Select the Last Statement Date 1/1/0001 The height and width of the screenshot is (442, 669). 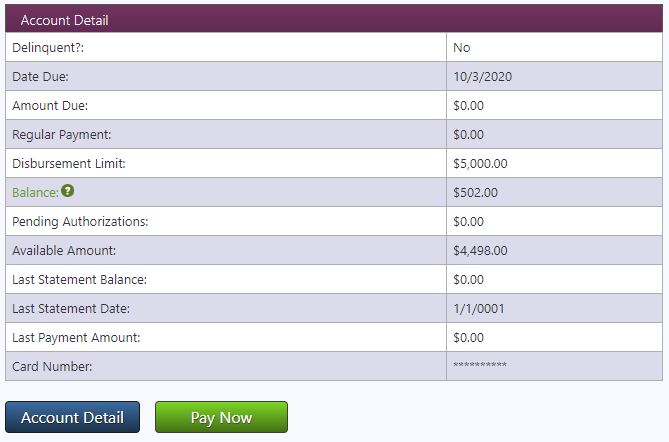point(479,308)
